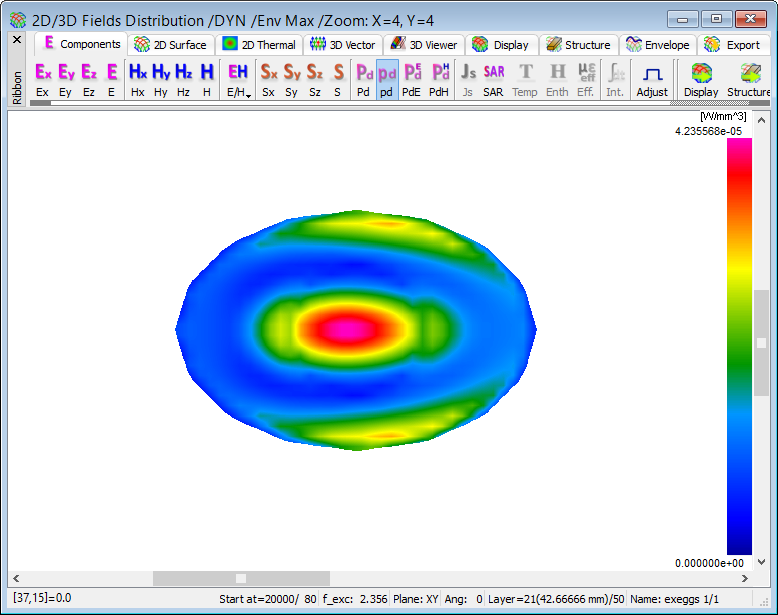Select the Sx Poynting component
This screenshot has height=615, width=778.
(268, 79)
